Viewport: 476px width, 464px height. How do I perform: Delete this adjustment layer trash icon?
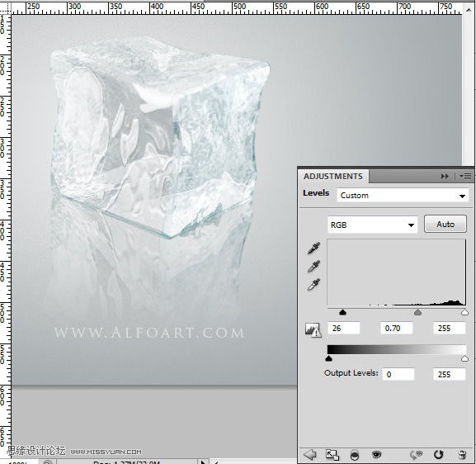pyautogui.click(x=462, y=455)
